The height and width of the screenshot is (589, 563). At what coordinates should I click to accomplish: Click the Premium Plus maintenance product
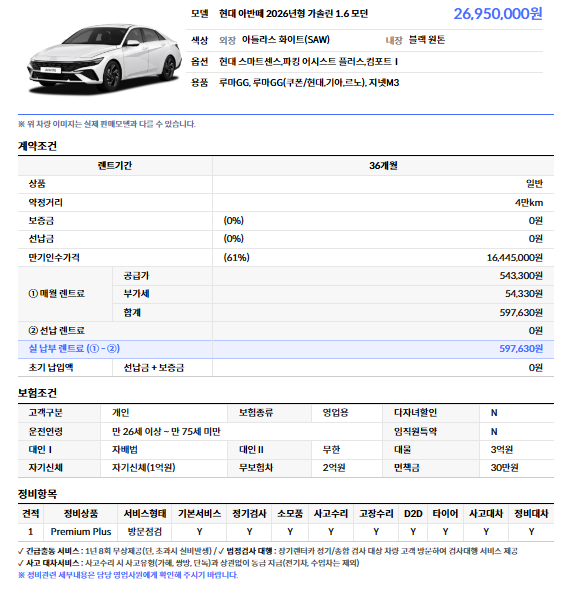point(81,532)
